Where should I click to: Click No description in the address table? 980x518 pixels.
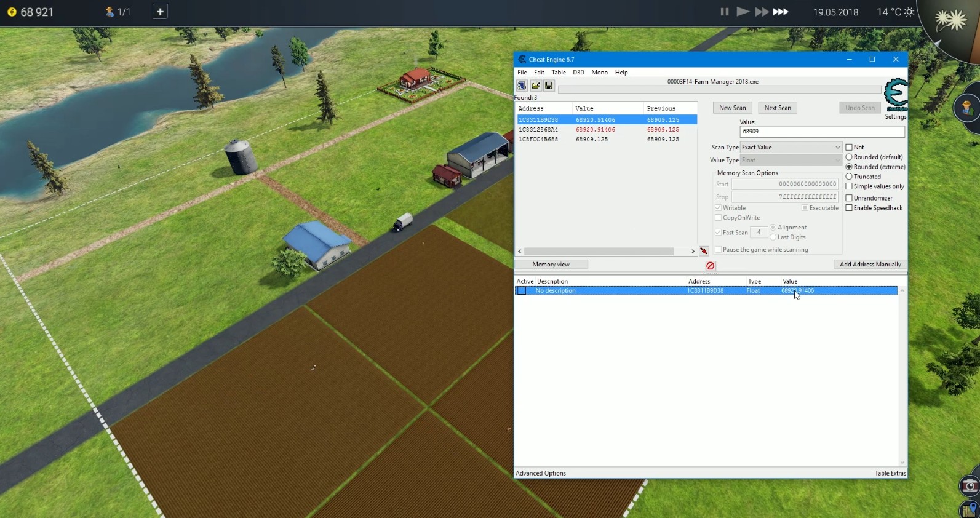coord(556,291)
